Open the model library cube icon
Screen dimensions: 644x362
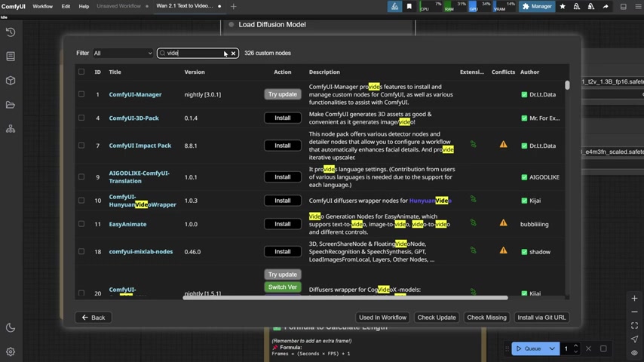11,81
